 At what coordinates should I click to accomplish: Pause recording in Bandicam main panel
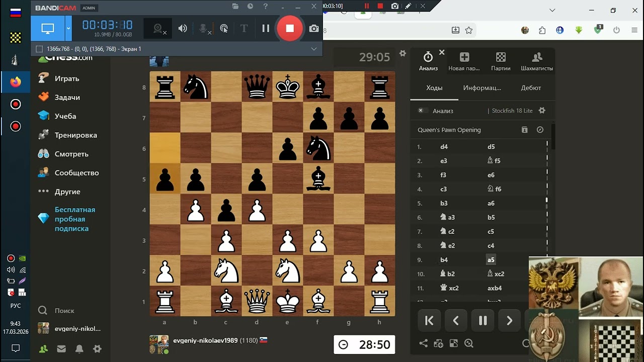[266, 29]
